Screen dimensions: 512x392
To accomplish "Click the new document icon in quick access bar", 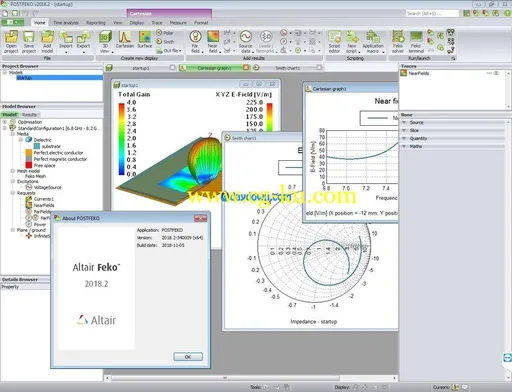I will tap(5, 13).
